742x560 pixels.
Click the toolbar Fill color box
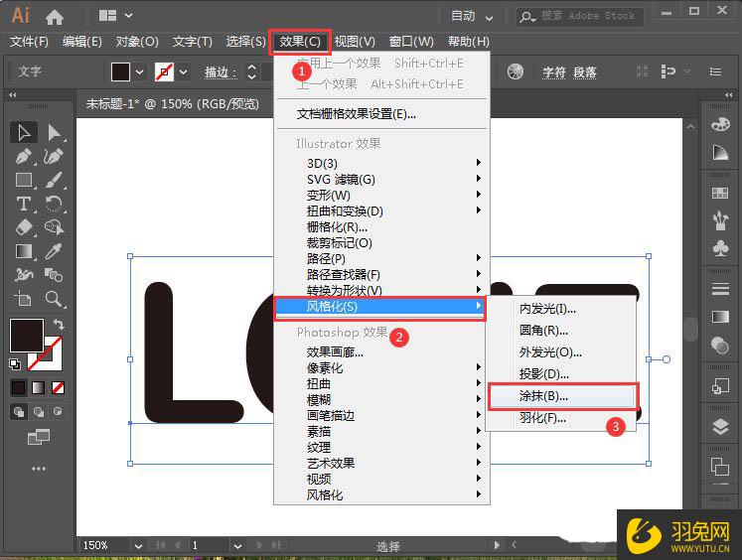[x=27, y=336]
